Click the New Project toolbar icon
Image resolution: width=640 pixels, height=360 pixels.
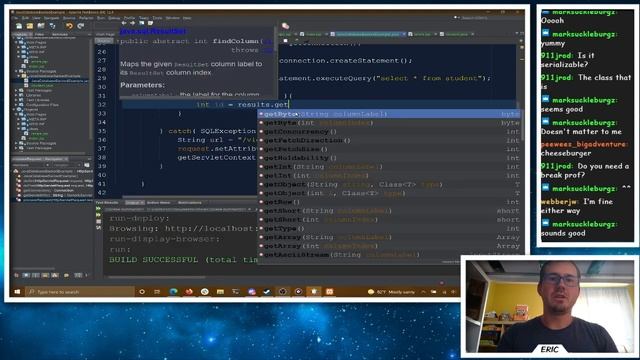pos(30,26)
